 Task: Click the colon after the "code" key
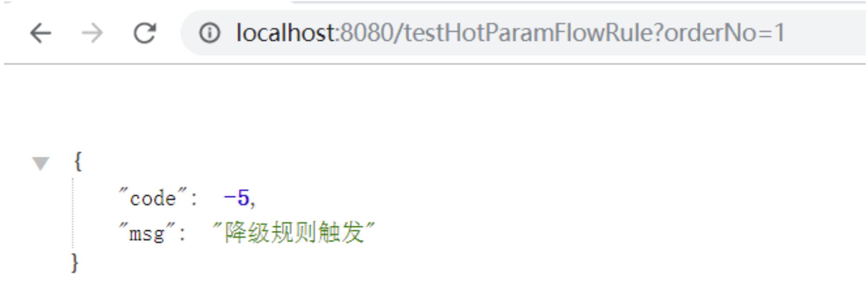click(194, 199)
